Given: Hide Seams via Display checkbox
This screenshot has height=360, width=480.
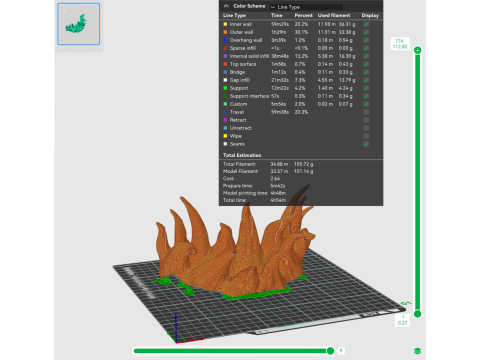Looking at the screenshot, I should (x=366, y=144).
